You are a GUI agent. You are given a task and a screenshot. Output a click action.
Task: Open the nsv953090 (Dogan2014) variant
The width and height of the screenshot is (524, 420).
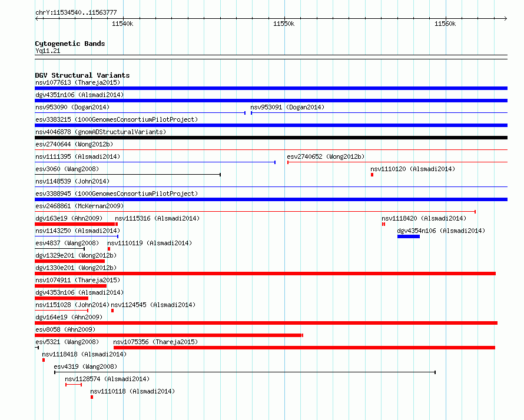72,107
